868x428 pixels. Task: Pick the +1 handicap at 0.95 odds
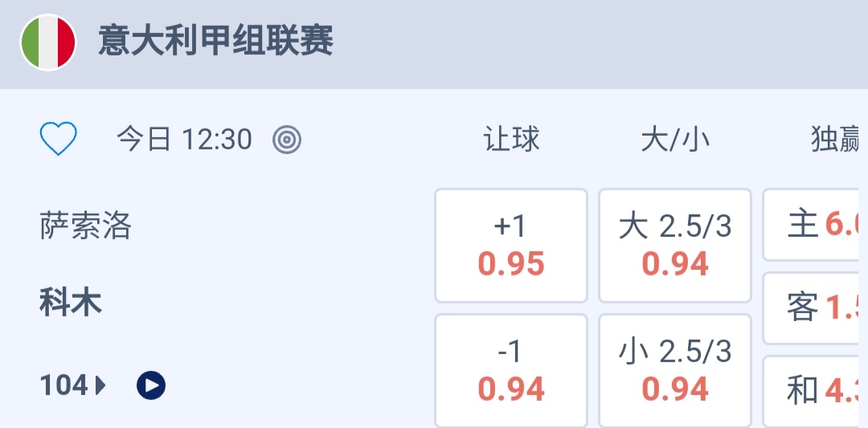tap(511, 246)
